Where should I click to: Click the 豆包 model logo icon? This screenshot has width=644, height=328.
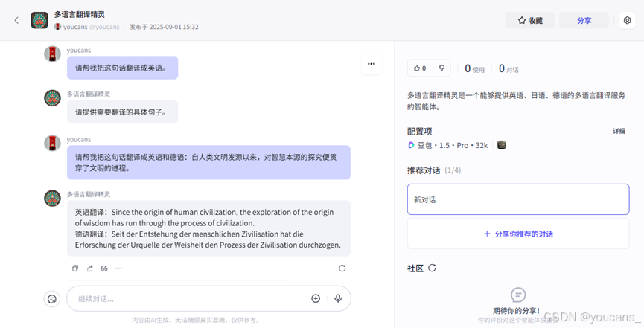click(411, 145)
